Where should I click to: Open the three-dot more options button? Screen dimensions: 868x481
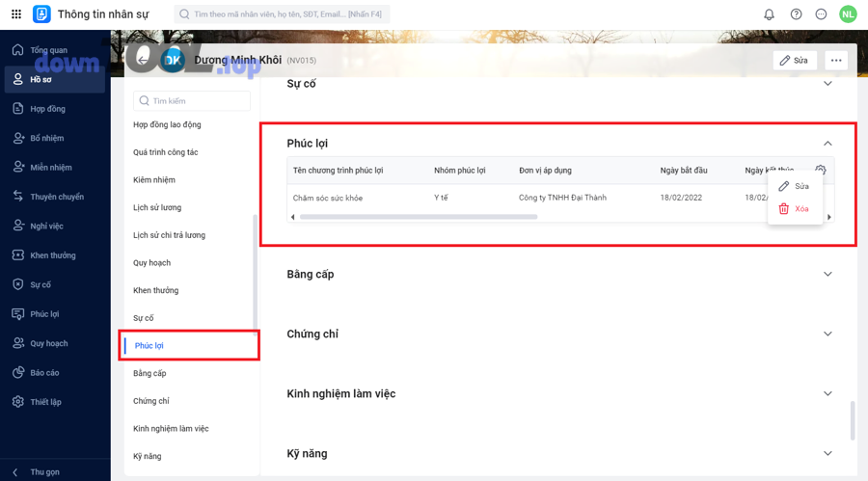(x=836, y=60)
